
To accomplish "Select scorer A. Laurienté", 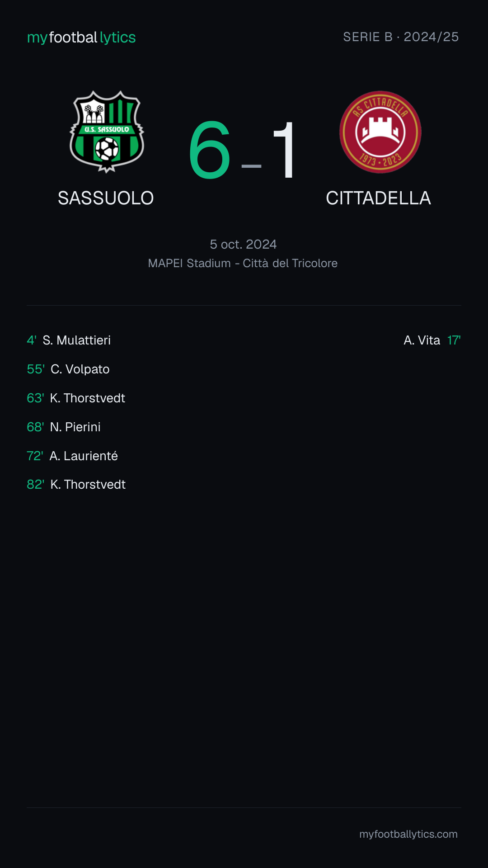I will tap(84, 456).
